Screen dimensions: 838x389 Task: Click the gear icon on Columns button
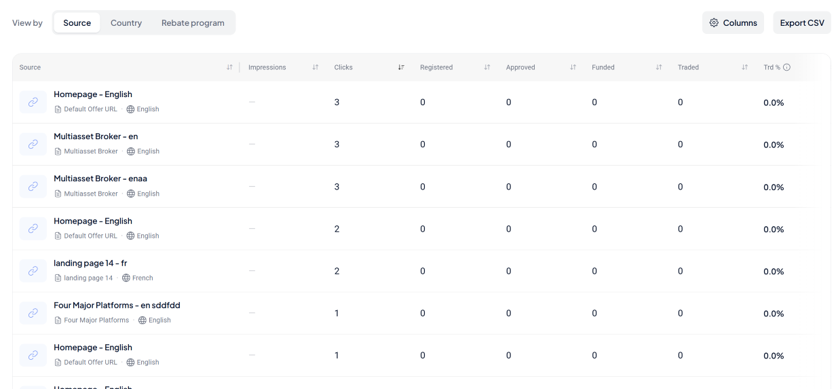714,22
